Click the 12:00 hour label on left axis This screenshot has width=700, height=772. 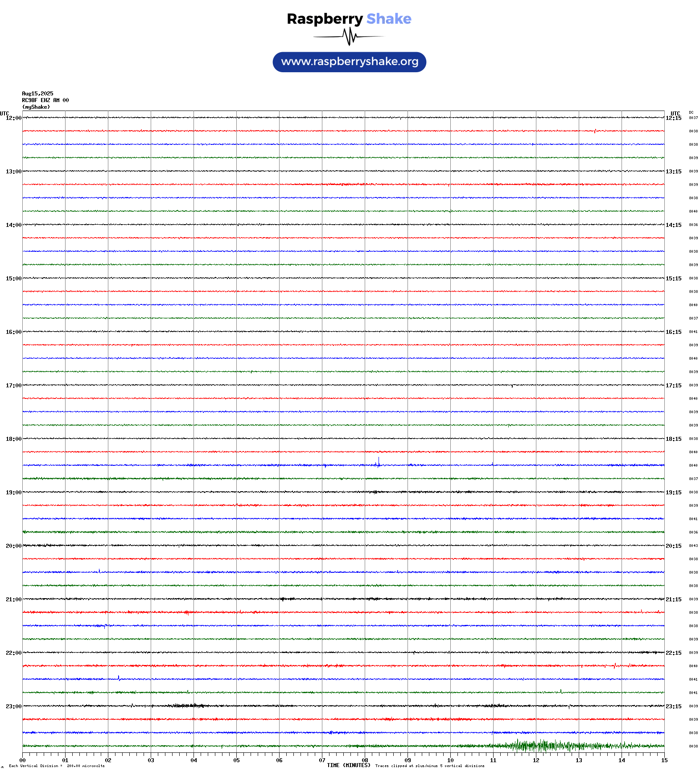pos(13,118)
